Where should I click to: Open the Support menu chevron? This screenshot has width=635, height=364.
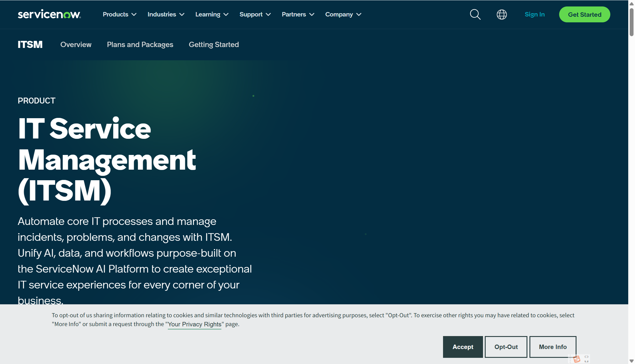coord(268,14)
